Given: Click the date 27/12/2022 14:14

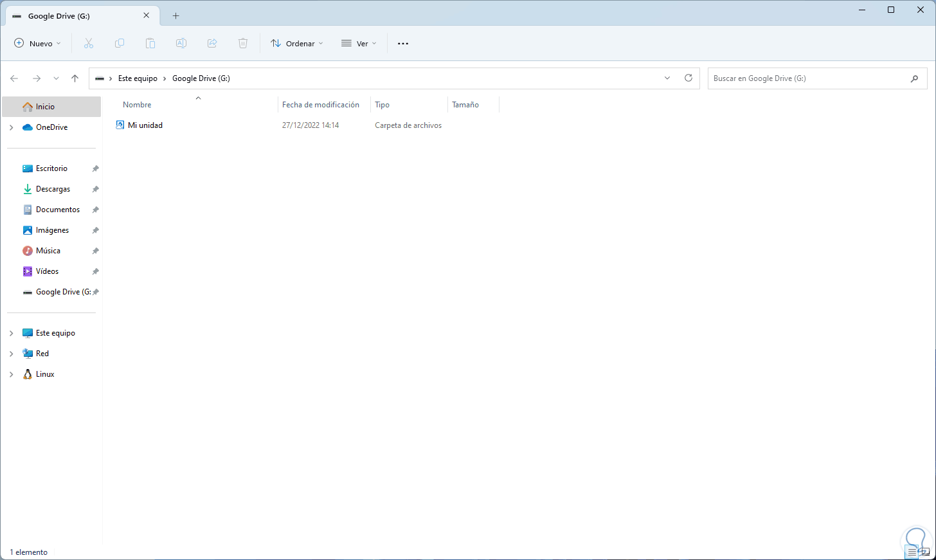Looking at the screenshot, I should click(x=310, y=125).
